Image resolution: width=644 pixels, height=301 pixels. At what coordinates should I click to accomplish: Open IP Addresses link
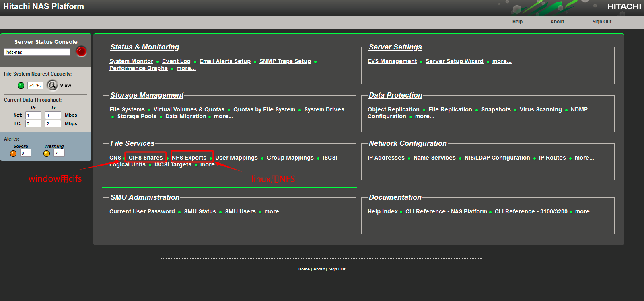pos(386,158)
